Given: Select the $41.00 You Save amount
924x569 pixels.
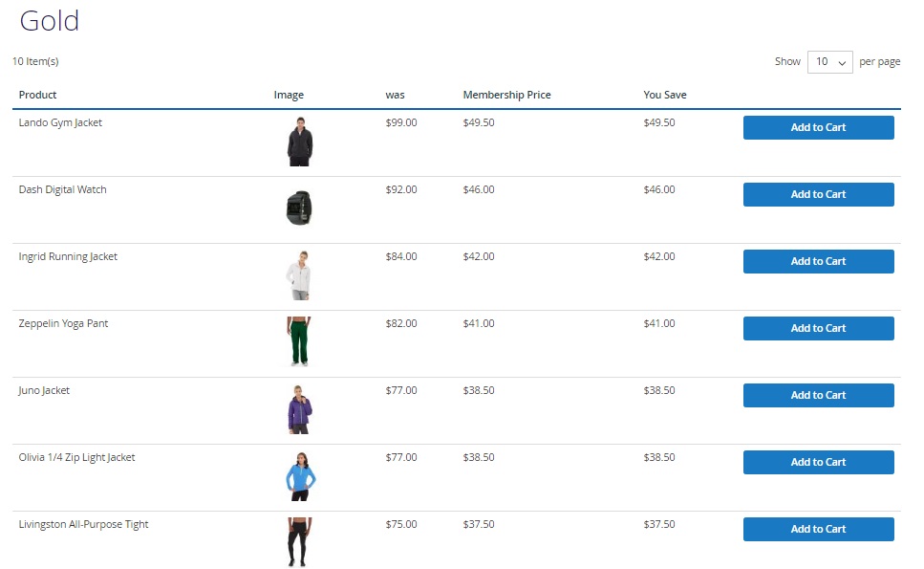Looking at the screenshot, I should point(659,324).
